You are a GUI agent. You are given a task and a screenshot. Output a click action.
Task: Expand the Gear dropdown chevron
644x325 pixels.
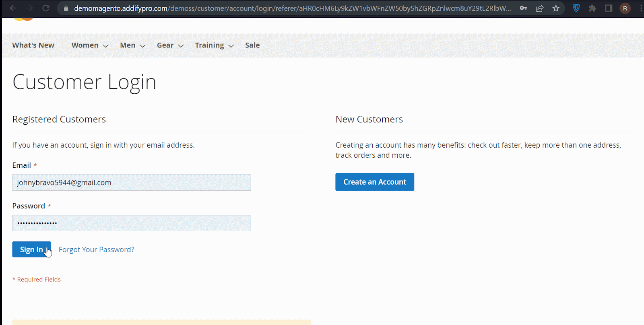[181, 46]
